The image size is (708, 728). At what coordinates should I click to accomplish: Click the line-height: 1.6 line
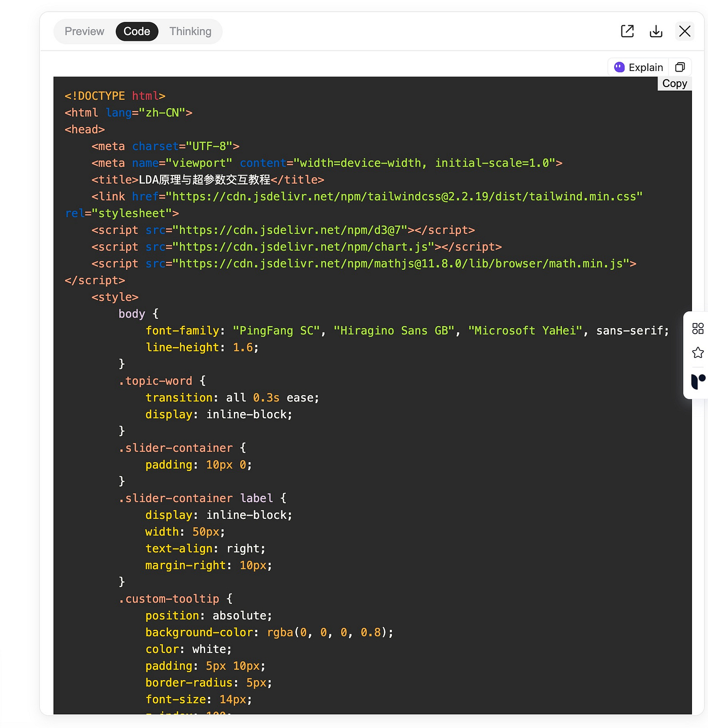(202, 348)
